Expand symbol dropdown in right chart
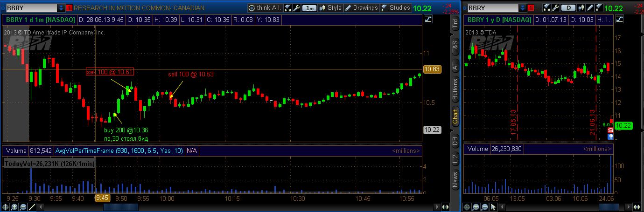 pyautogui.click(x=523, y=8)
